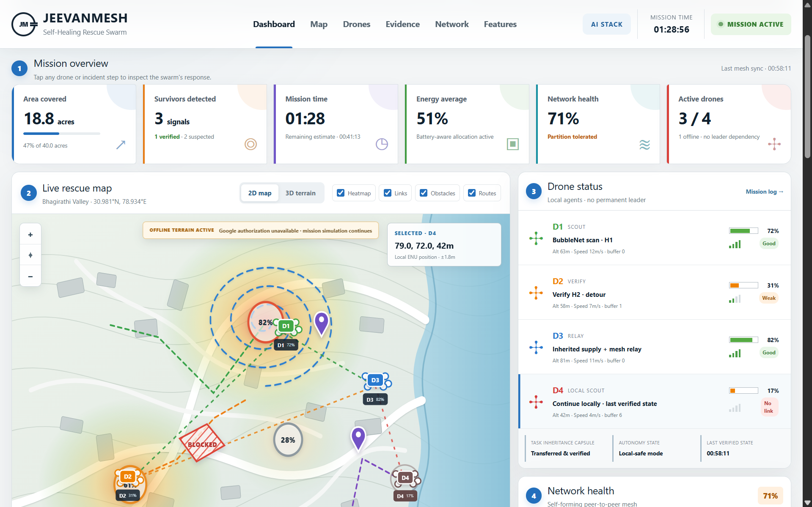The image size is (812, 507).
Task: Click the green D1 drone status icon
Action: click(x=536, y=238)
